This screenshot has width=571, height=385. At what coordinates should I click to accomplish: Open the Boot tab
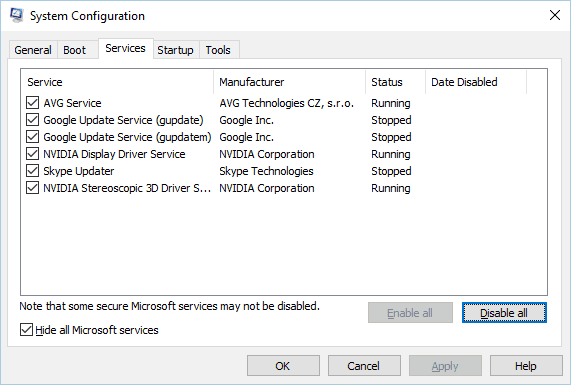point(74,50)
